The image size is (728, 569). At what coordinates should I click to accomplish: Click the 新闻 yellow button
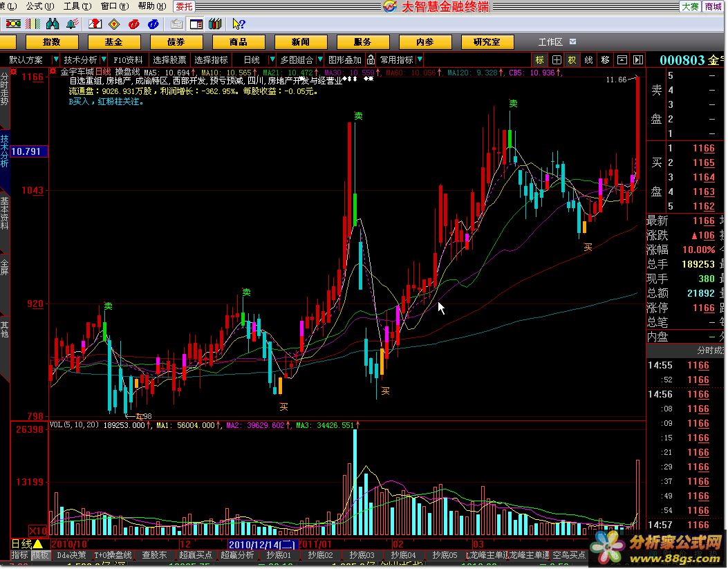click(300, 41)
